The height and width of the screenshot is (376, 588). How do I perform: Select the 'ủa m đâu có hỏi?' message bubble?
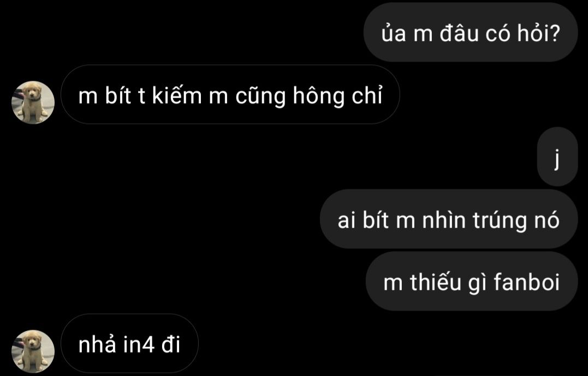click(x=471, y=32)
